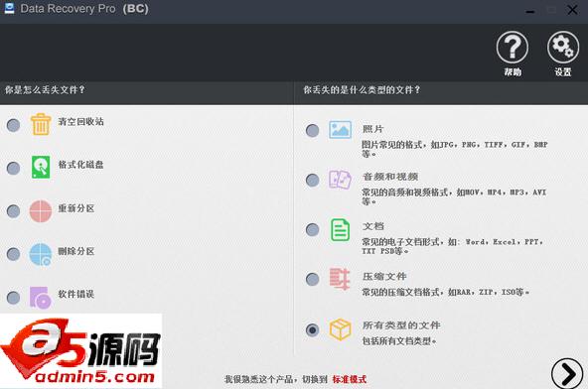This screenshot has height=389, width=588.
Task: Click the 重新分区 label
Action: [76, 208]
